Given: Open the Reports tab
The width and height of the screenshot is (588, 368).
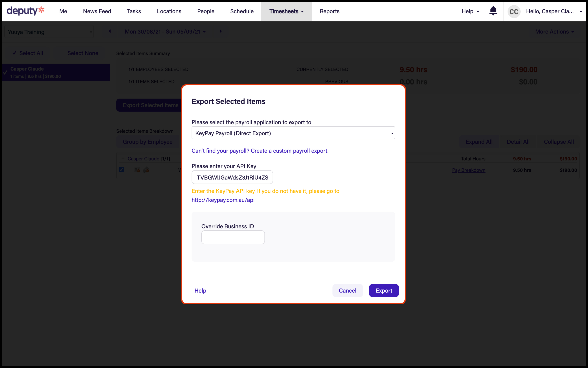Looking at the screenshot, I should coord(329,11).
